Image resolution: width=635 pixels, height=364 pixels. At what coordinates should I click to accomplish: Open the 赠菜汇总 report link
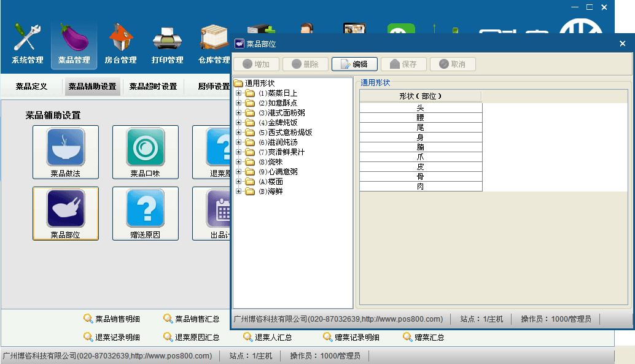[x=429, y=337]
